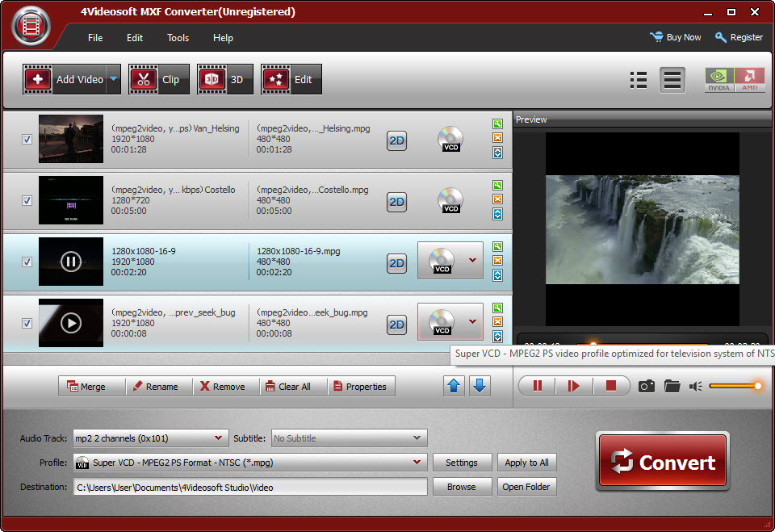
Task: Click the Destination path field
Action: pos(250,487)
